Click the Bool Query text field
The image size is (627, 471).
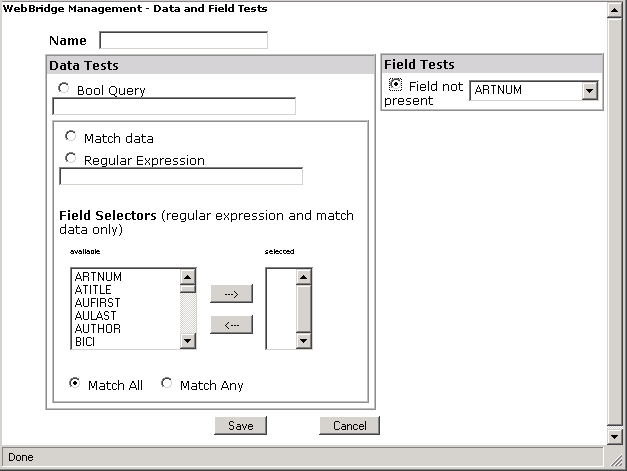[174, 106]
